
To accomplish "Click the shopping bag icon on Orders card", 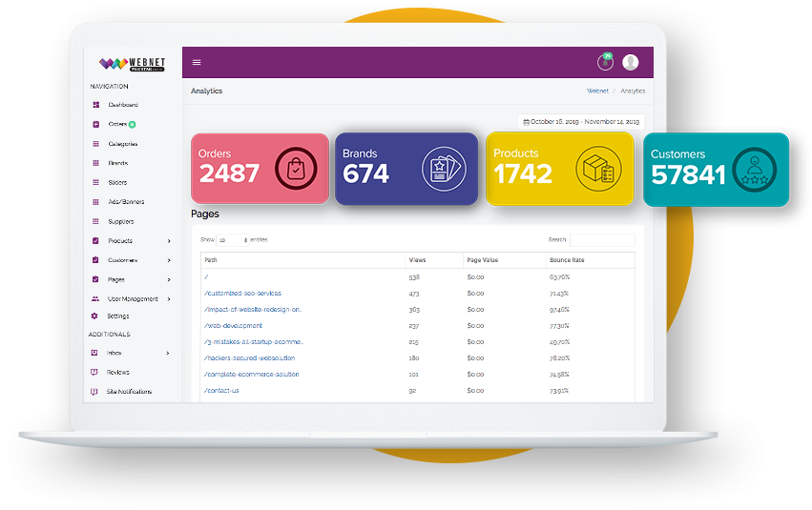I will pos(296,169).
